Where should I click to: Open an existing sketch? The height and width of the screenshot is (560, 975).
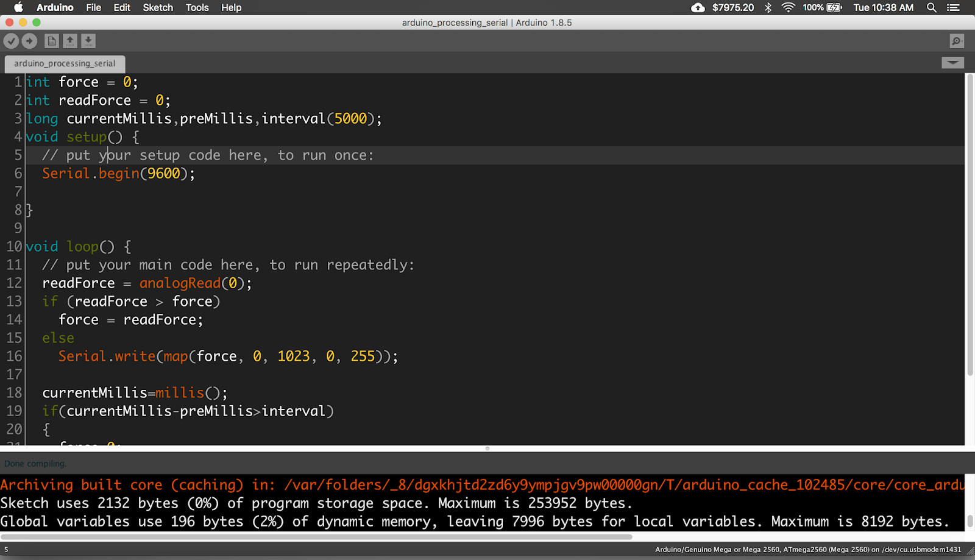coord(70,41)
